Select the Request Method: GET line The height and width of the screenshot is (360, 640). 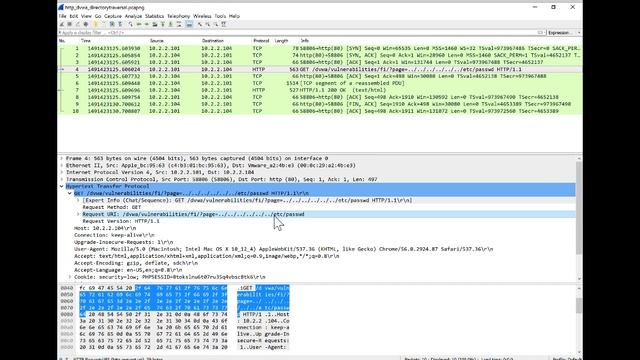pyautogui.click(x=112, y=207)
